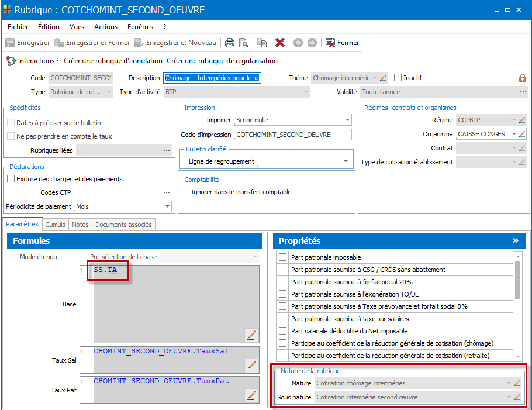Check Part patronale soumise à taxe sur salaires
This screenshot has height=410, width=532.
point(282,319)
